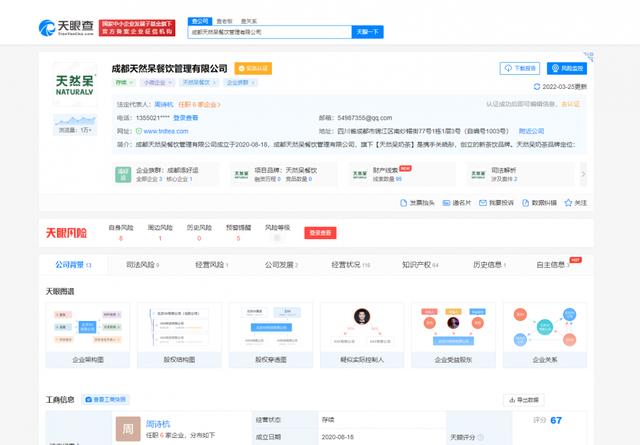Select the 查关系 search tab
This screenshot has height=445, width=640.
(249, 21)
